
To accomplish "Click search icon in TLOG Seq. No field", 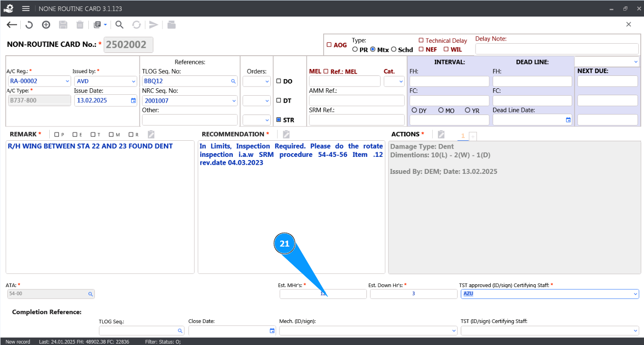I will 233,81.
